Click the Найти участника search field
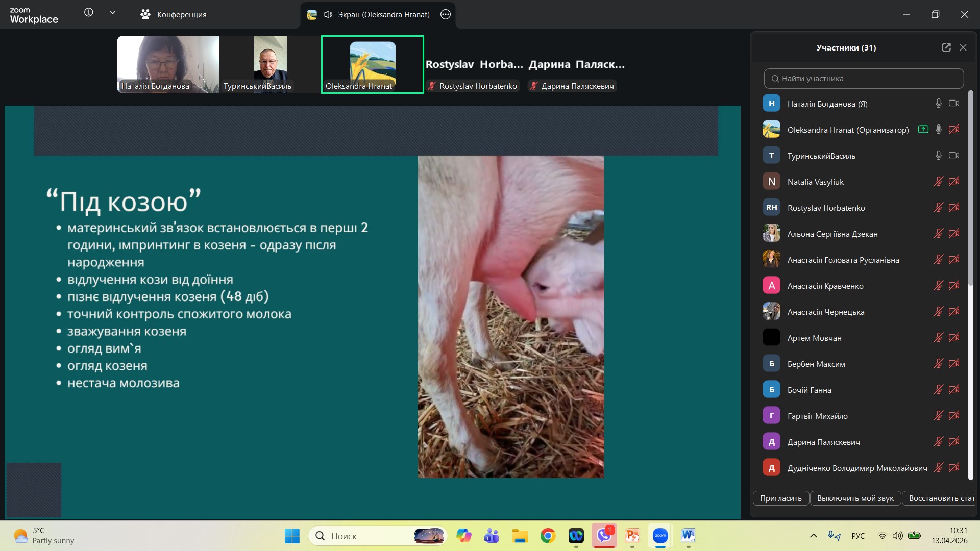 click(x=864, y=79)
